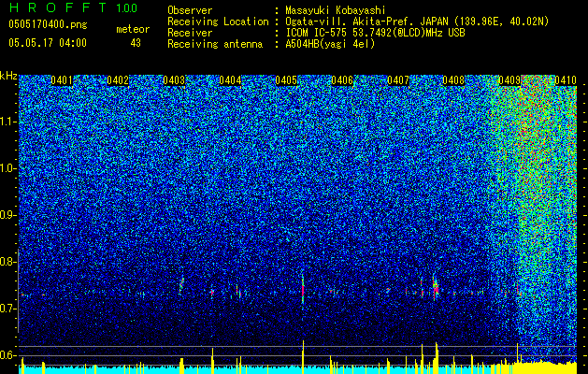
Task: Click the ICOM IC-575 receiver text
Action: coord(375,33)
